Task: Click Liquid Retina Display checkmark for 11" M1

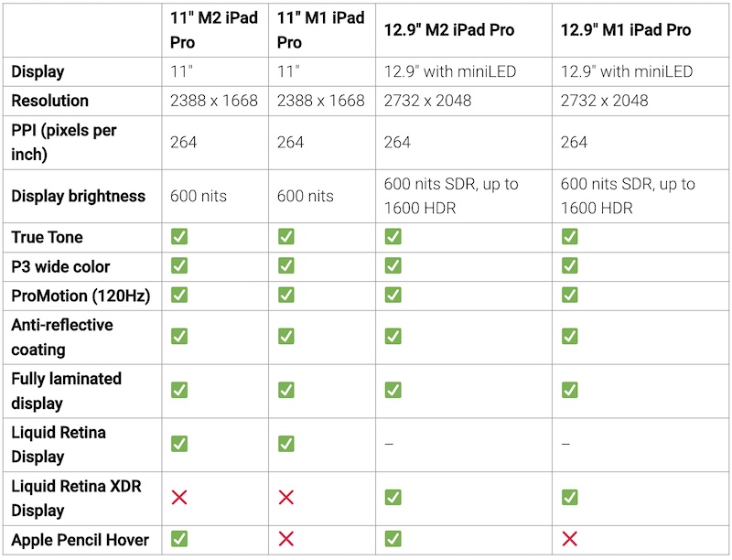Action: (x=286, y=444)
